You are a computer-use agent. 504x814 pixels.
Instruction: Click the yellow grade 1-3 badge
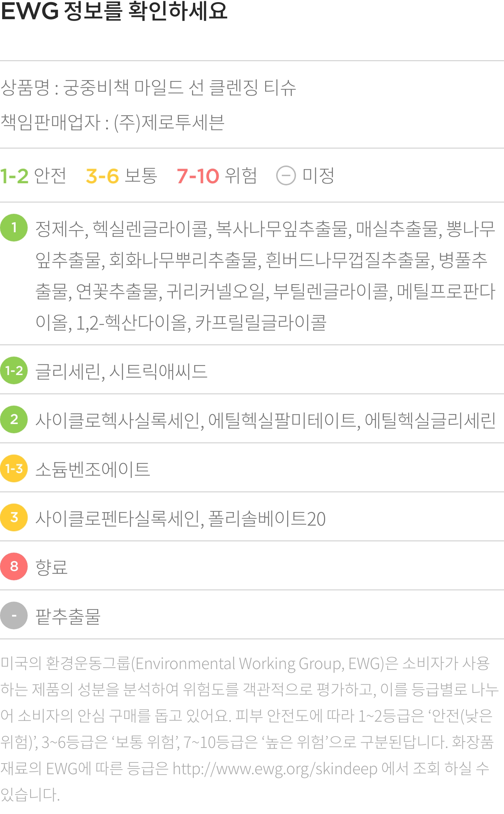point(14,468)
